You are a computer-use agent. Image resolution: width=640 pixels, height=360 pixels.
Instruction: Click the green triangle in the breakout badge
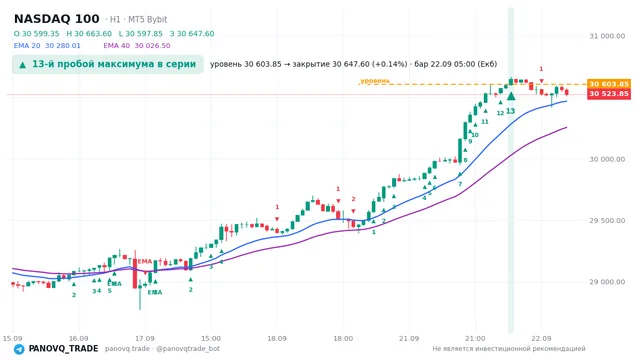point(23,64)
